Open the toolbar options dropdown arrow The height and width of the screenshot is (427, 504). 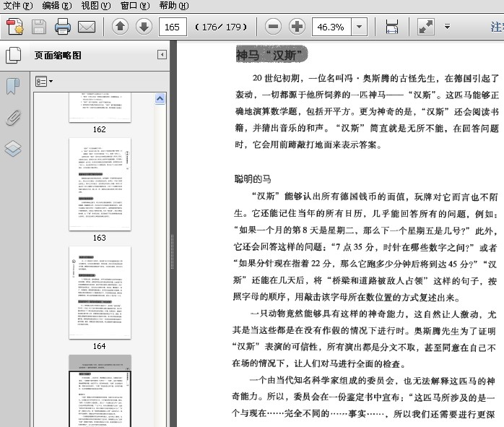pyautogui.click(x=447, y=27)
